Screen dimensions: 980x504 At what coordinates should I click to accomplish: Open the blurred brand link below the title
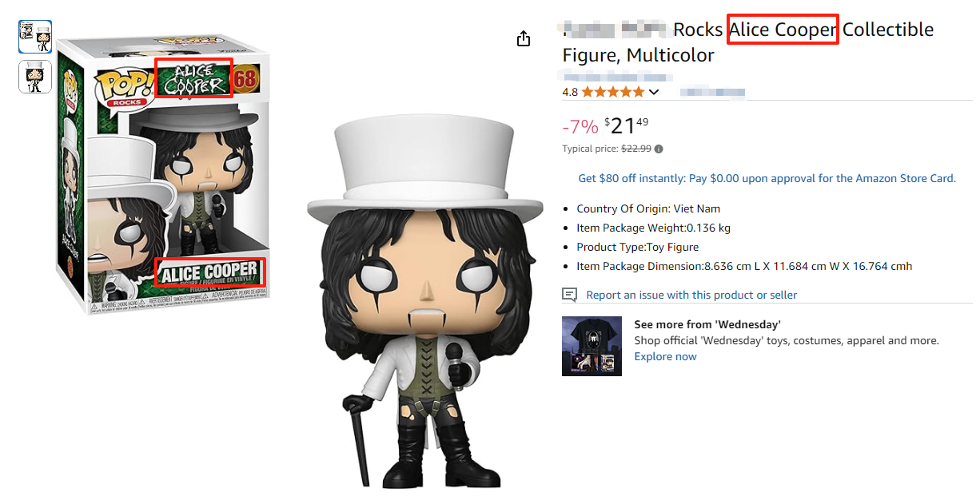[x=615, y=77]
